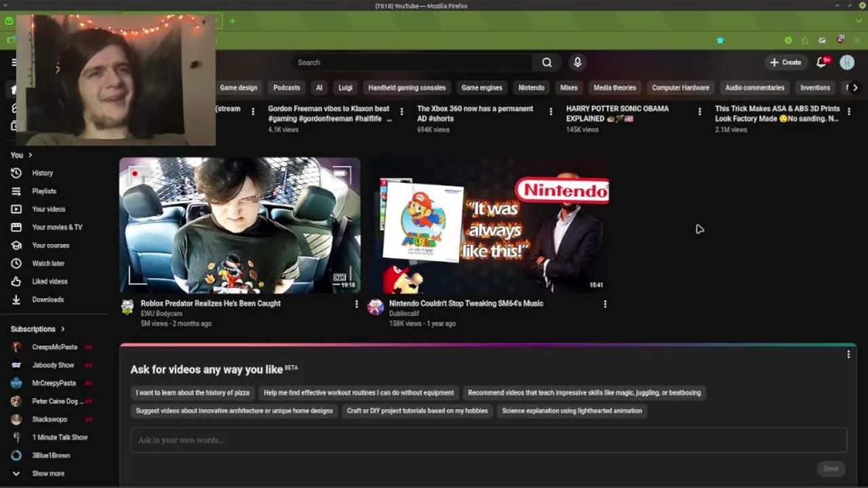Open Ask for videos panel options menu

click(x=848, y=354)
